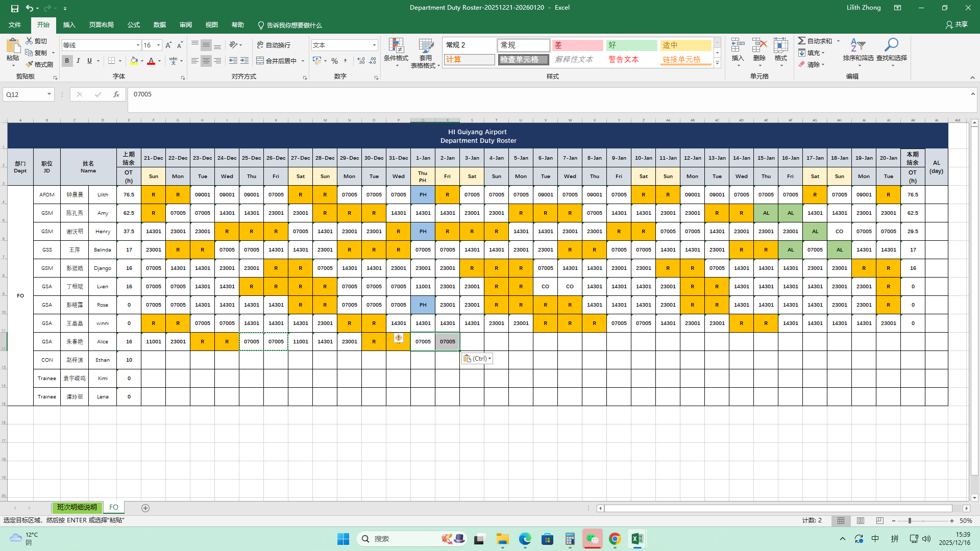980x551 pixels.
Task: Expand the font name dropdown
Action: tap(138, 45)
